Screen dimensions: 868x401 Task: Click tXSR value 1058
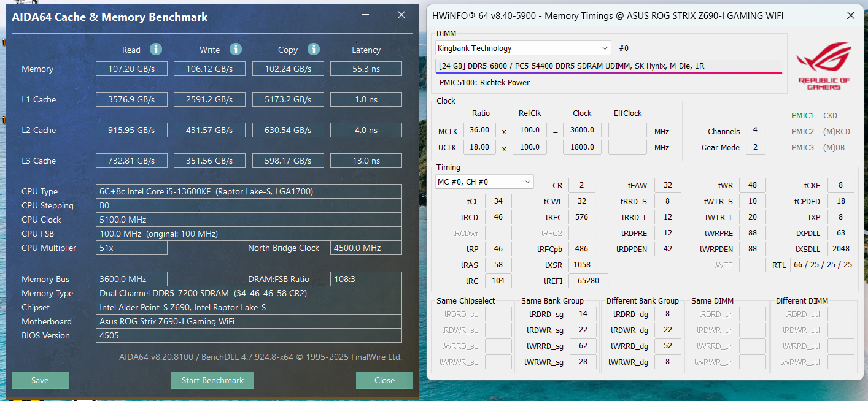[x=582, y=265]
